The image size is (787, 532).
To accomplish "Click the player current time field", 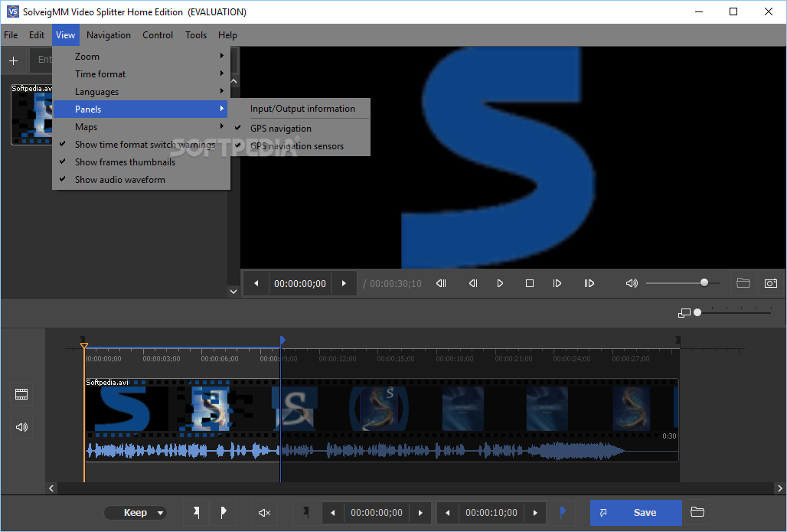I will [x=300, y=283].
